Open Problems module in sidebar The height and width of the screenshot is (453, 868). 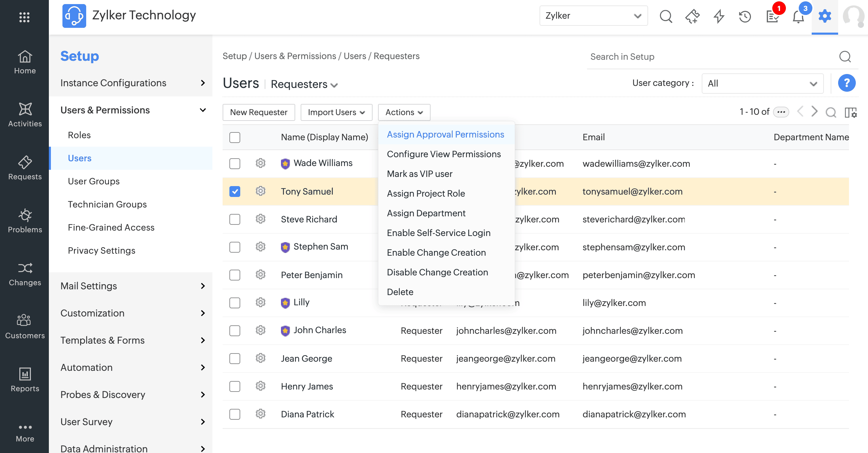(x=25, y=221)
